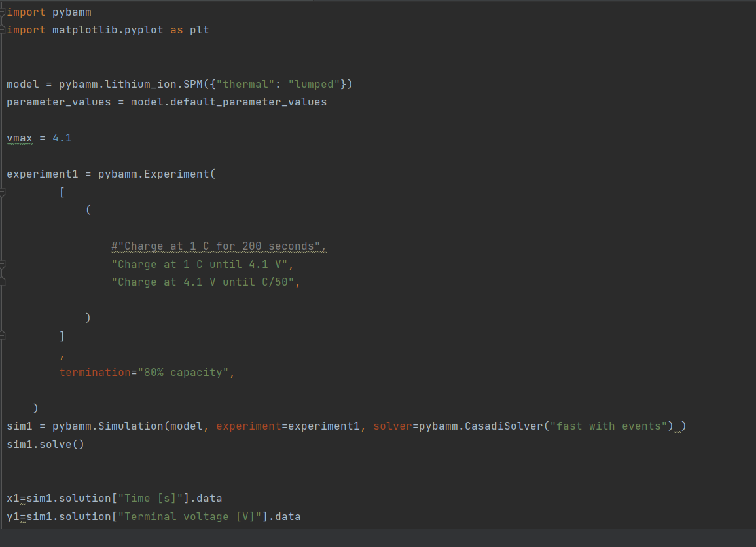Click the string "Charge at 1 C until 4.1 V"
756x547 pixels.
coord(200,265)
